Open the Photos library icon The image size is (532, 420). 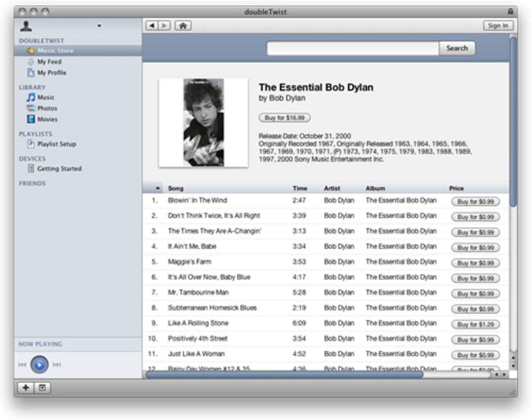31,108
